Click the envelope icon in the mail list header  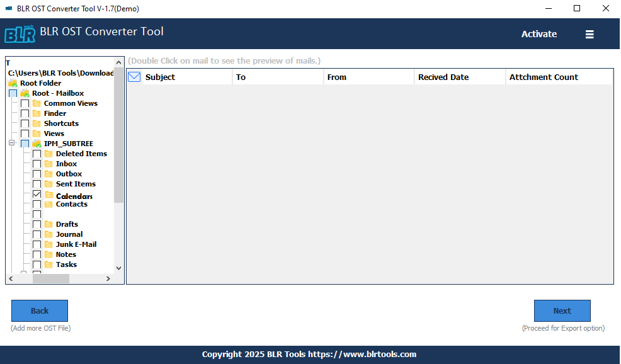click(x=134, y=77)
